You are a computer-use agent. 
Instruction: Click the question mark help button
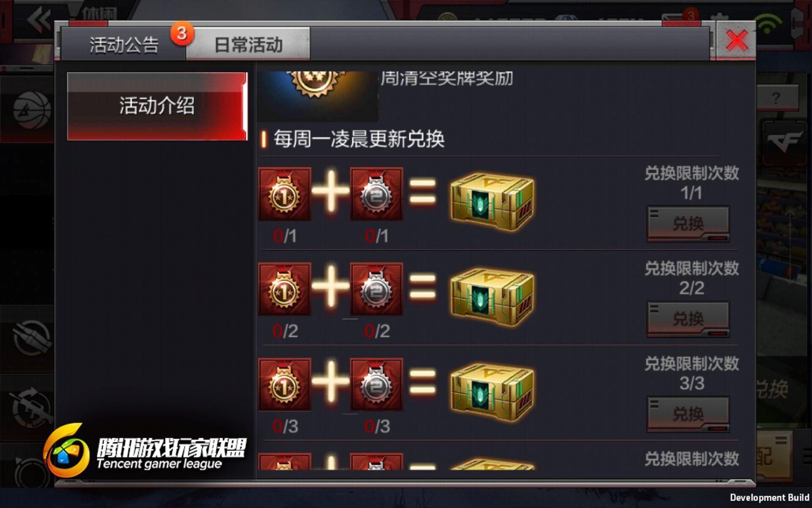[x=776, y=98]
